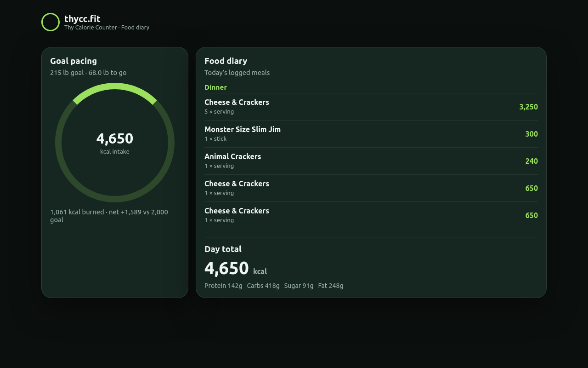588x368 pixels.
Task: Click the green circle logo icon
Action: point(51,22)
